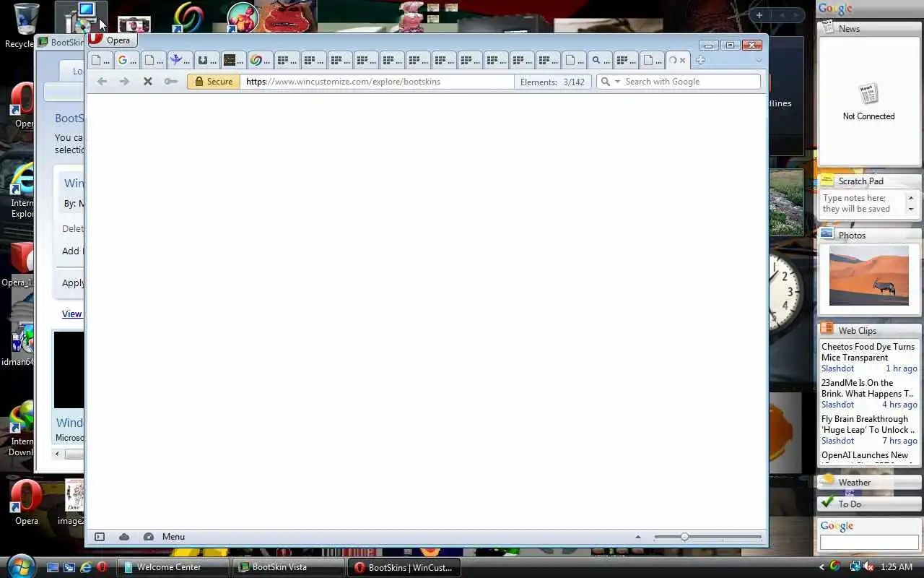Viewport: 924px width, 578px height.
Task: Switch to the tab with magnifier icon
Action: (600, 60)
